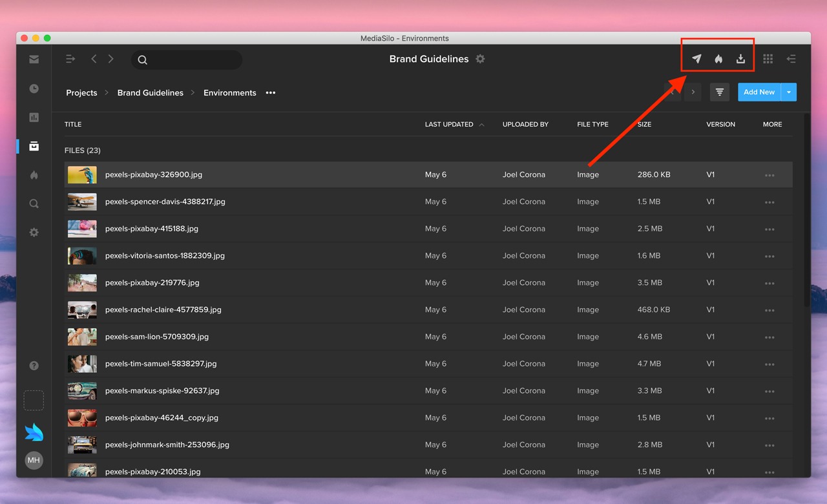Image resolution: width=827 pixels, height=504 pixels.
Task: Click the dashed drop zone box in sidebar
Action: (34, 400)
